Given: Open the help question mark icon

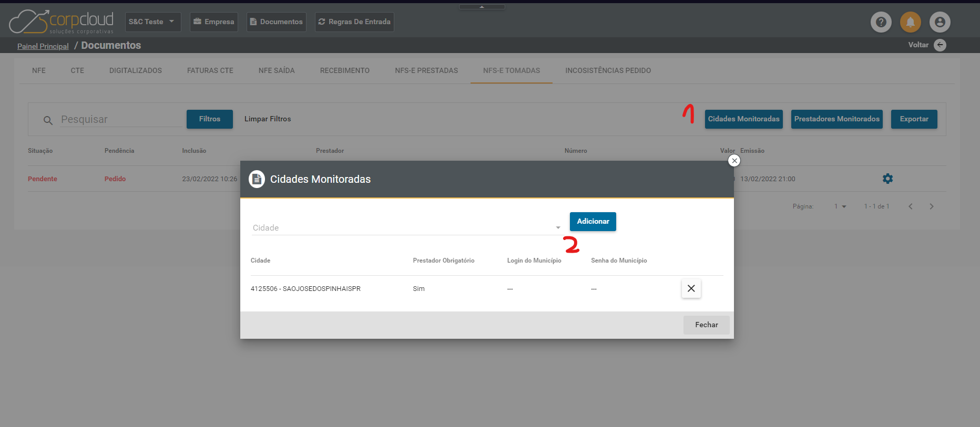Looking at the screenshot, I should [x=881, y=22].
